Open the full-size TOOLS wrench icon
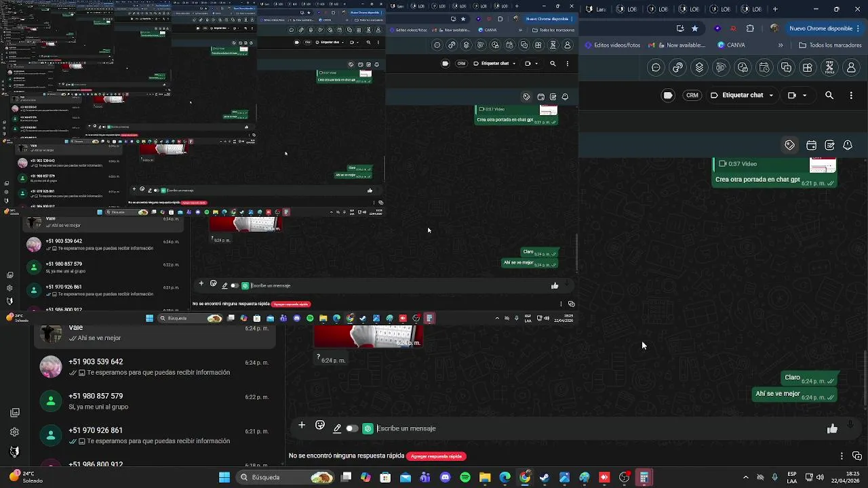Image resolution: width=868 pixels, height=488 pixels. (x=829, y=68)
